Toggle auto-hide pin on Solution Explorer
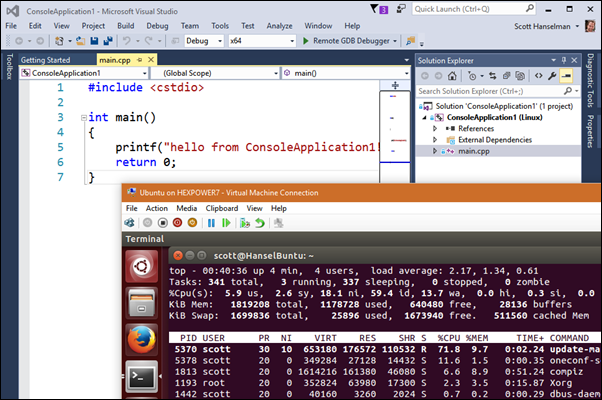Image resolution: width=602 pixels, height=400 pixels. (x=564, y=60)
